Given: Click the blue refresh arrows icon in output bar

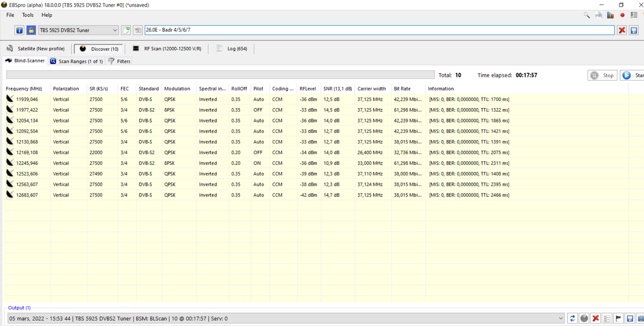Looking at the screenshot, I should (573, 318).
